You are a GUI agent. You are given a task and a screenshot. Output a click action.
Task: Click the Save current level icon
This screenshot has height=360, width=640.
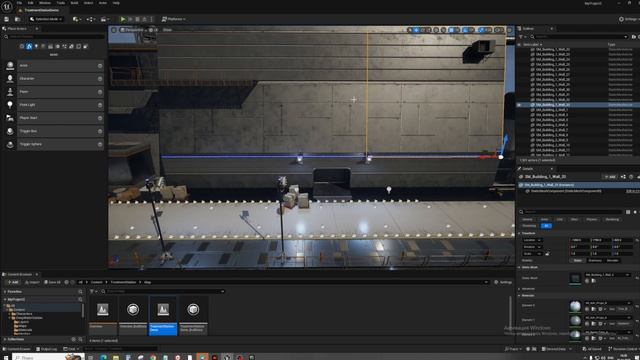[7, 19]
